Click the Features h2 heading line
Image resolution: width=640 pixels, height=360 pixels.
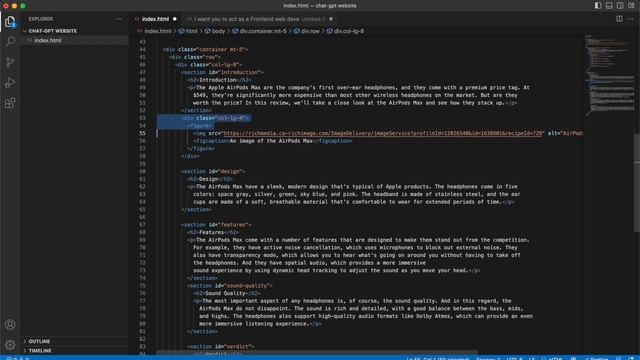click(213, 233)
